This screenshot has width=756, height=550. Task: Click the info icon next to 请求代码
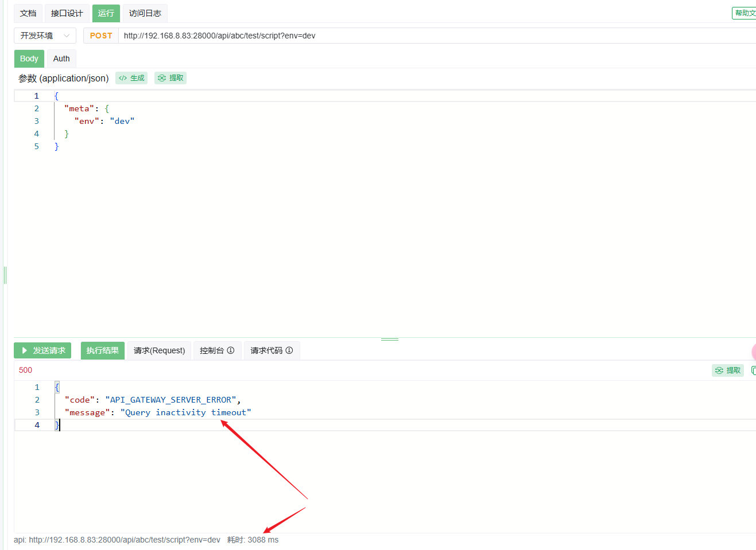289,350
